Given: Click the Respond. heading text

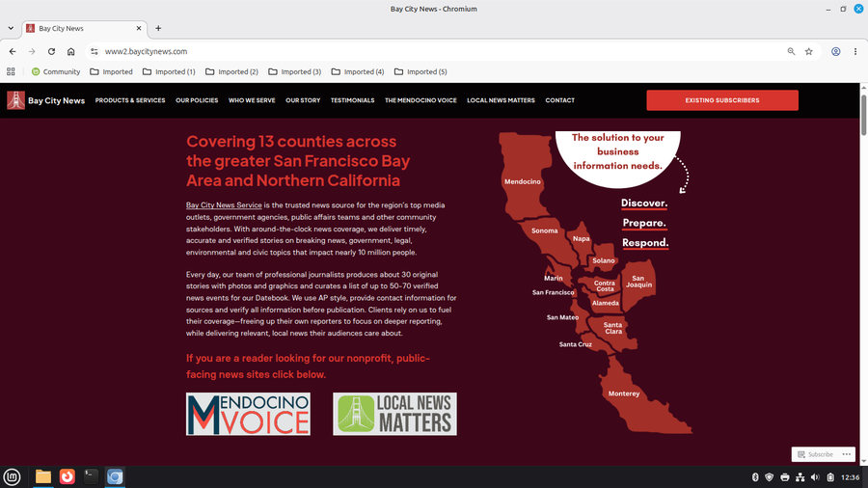Looking at the screenshot, I should point(645,243).
